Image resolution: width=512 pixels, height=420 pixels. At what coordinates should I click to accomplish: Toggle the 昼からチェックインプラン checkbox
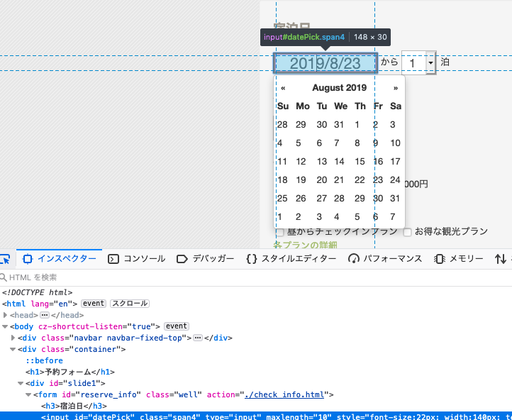point(280,232)
